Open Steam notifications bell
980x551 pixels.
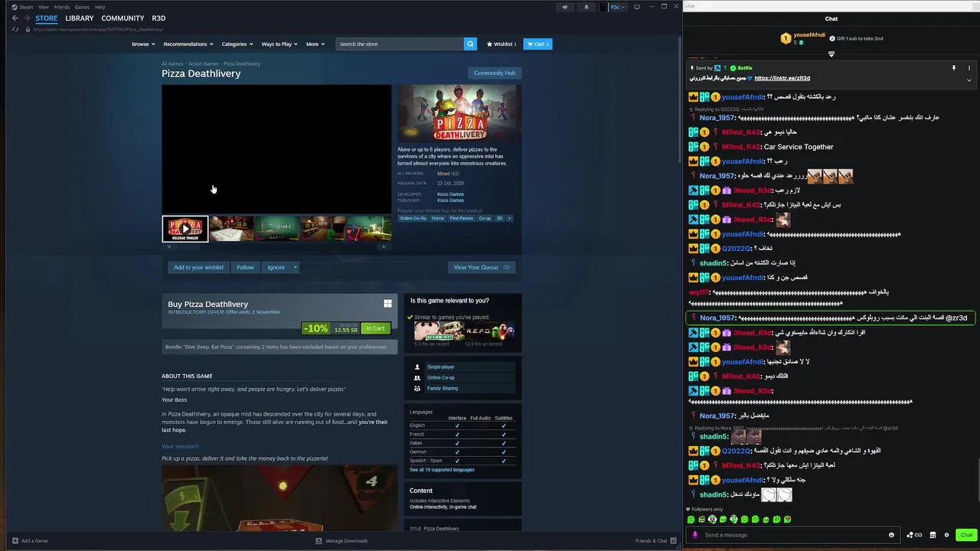click(x=586, y=7)
